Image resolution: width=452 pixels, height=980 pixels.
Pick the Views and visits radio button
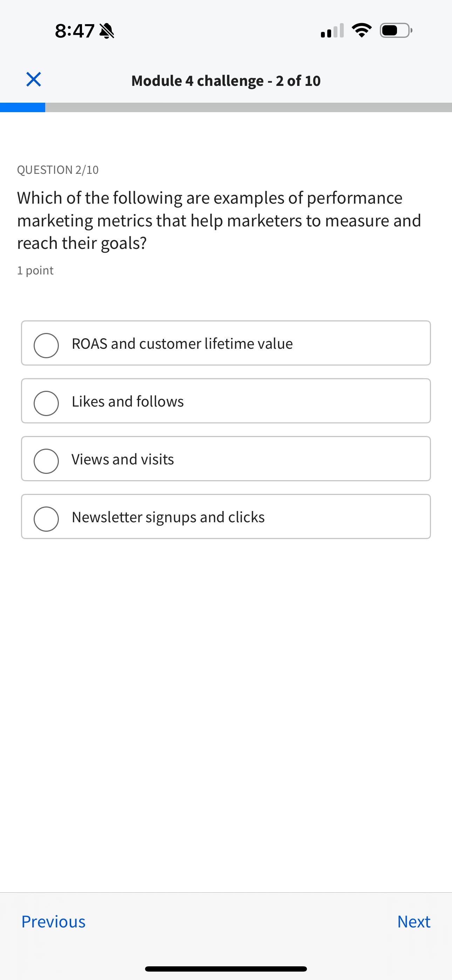pos(46,461)
